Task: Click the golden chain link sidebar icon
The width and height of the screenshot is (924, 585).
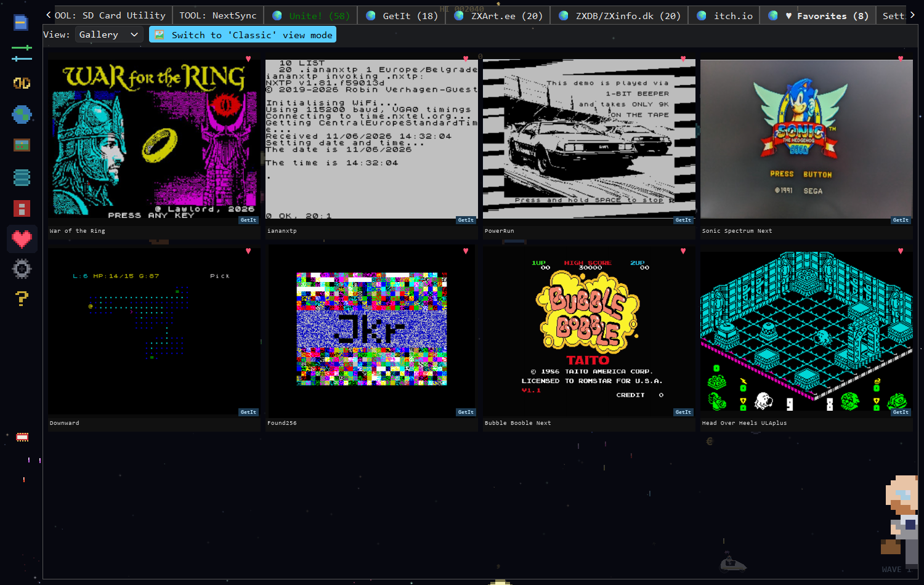Action: click(x=22, y=83)
